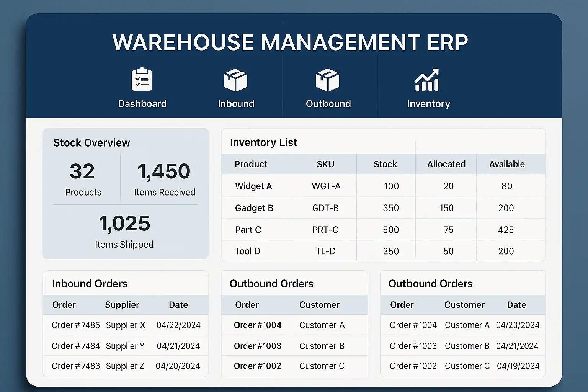Click the Outbound package icon
The height and width of the screenshot is (392, 588).
tap(328, 80)
